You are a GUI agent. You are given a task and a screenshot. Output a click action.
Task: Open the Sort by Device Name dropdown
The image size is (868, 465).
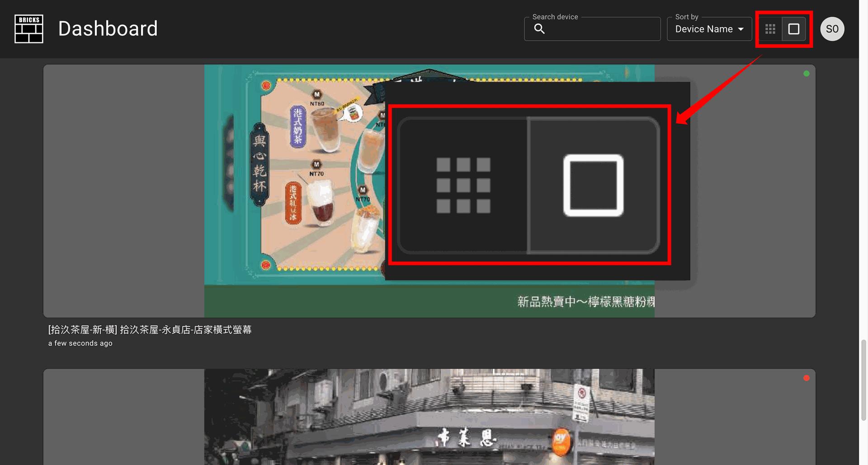pos(709,29)
